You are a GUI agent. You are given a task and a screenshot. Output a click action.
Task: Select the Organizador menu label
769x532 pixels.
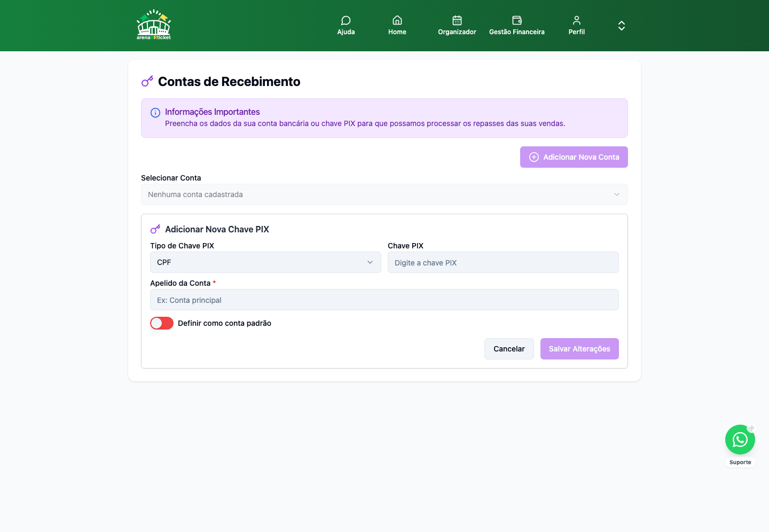click(457, 32)
